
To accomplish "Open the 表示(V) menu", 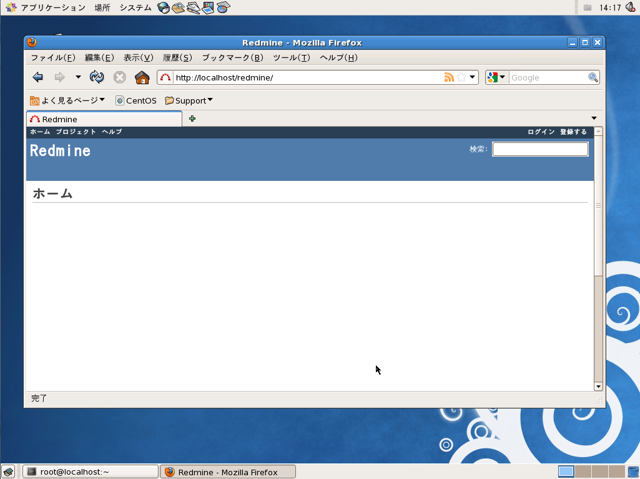I will point(138,58).
